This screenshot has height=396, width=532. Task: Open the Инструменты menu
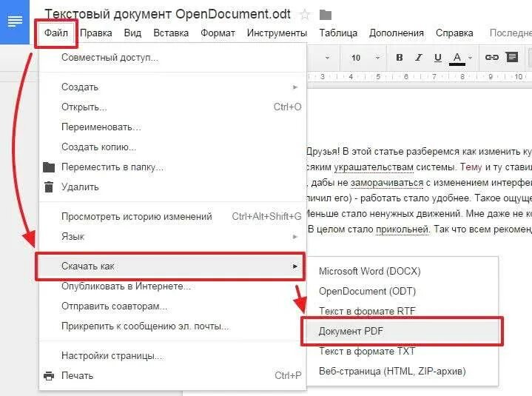coord(277,33)
